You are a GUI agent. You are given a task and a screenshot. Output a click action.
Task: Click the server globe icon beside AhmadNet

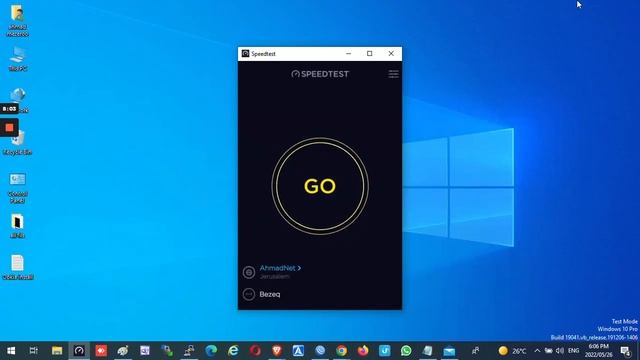[249, 272]
